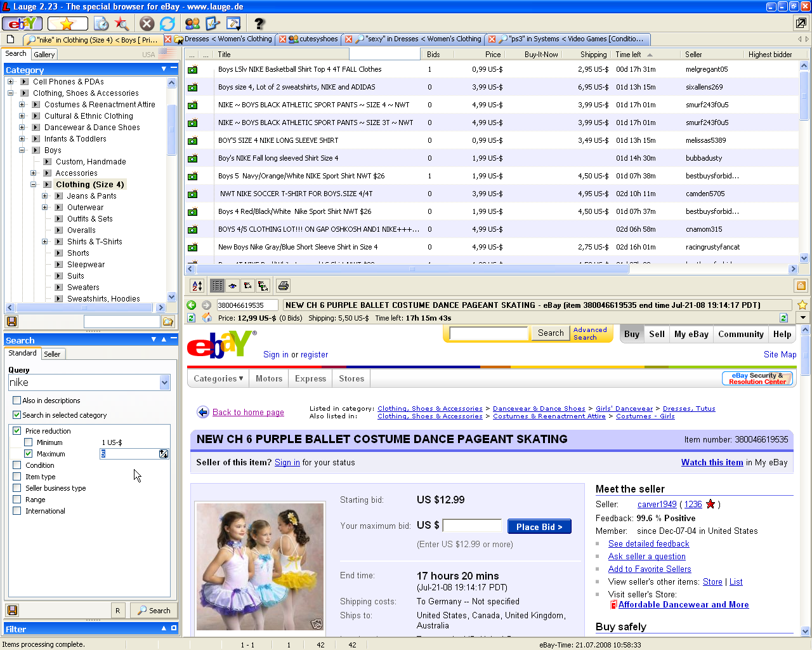Collapse Clothing, Shoes & Accessories node
The height and width of the screenshot is (650, 812).
pyautogui.click(x=10, y=93)
